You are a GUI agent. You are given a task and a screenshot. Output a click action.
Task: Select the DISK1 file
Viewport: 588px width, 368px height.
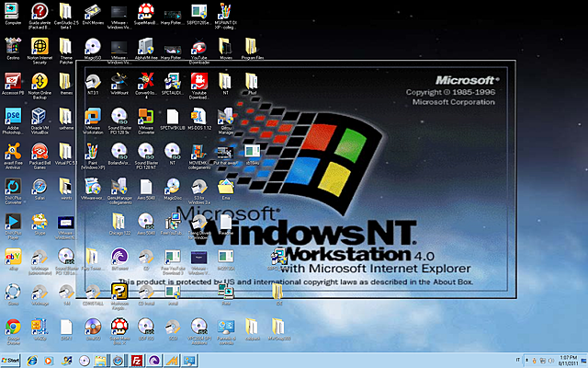[66, 328]
